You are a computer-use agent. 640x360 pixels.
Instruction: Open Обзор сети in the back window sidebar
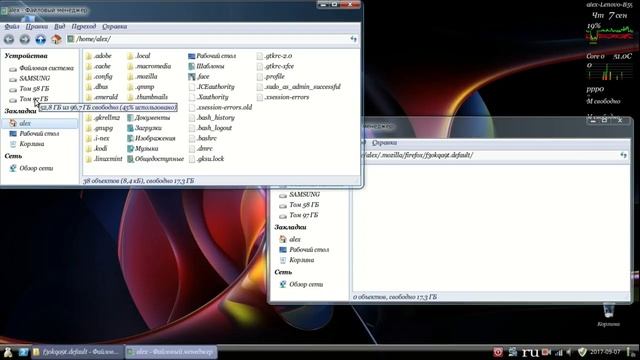point(301,284)
